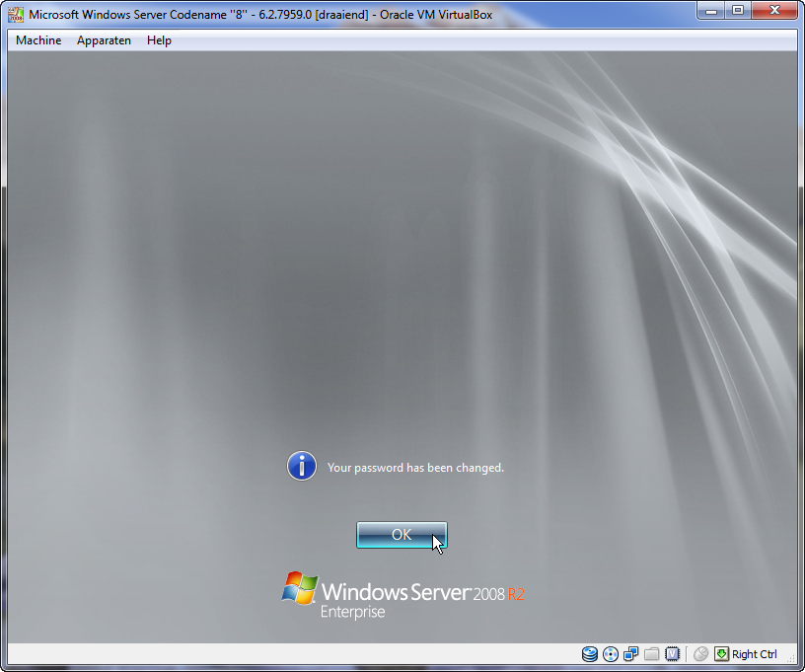Click the OK button
The width and height of the screenshot is (805, 672).
click(402, 535)
